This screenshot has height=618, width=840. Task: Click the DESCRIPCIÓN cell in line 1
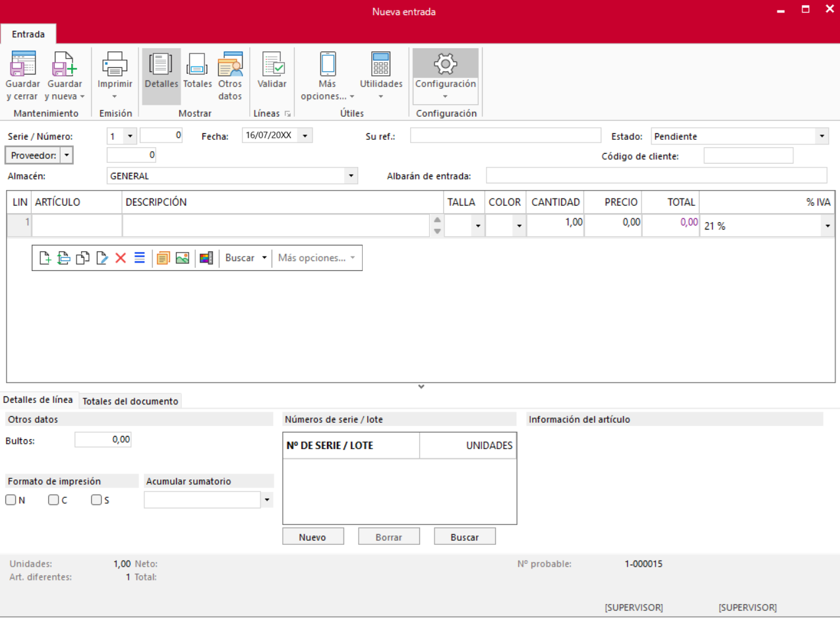pyautogui.click(x=277, y=226)
